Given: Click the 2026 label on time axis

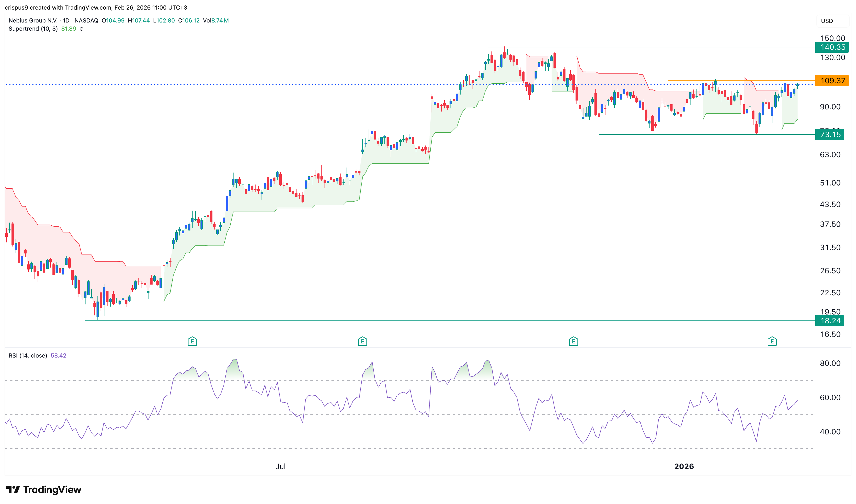Looking at the screenshot, I should pos(684,466).
